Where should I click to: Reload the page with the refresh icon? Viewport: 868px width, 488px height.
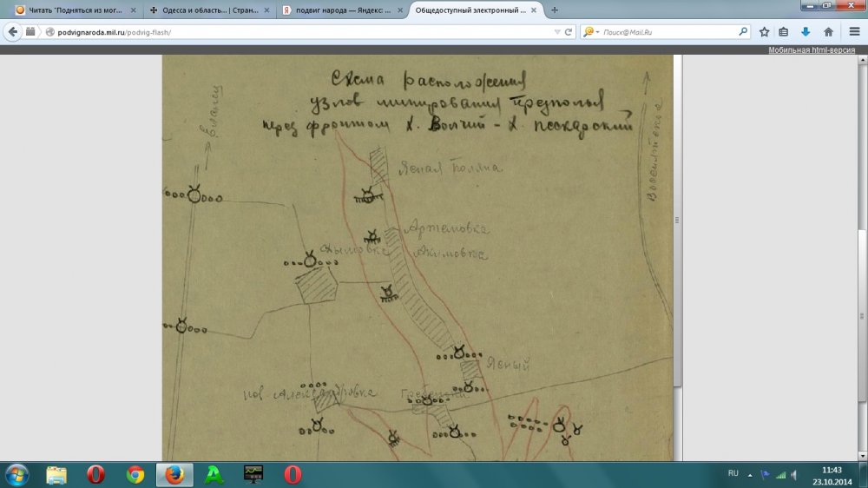click(568, 32)
